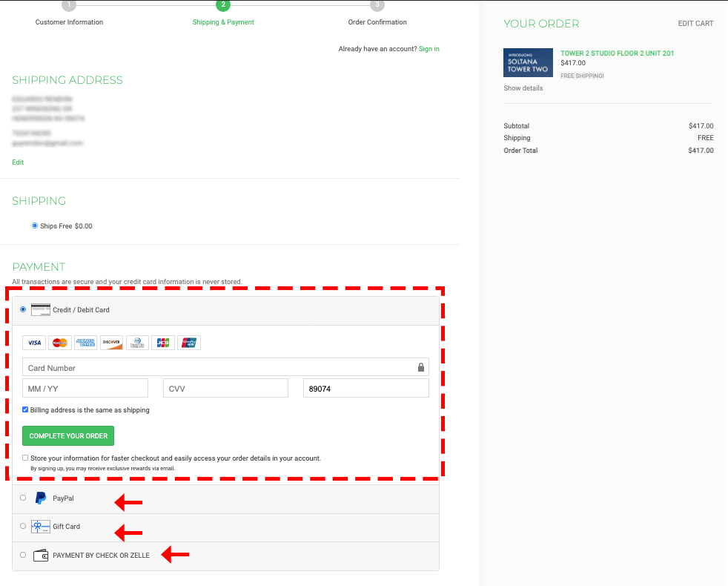This screenshot has height=586, width=728.
Task: Expand Show details for the order item
Action: (523, 88)
